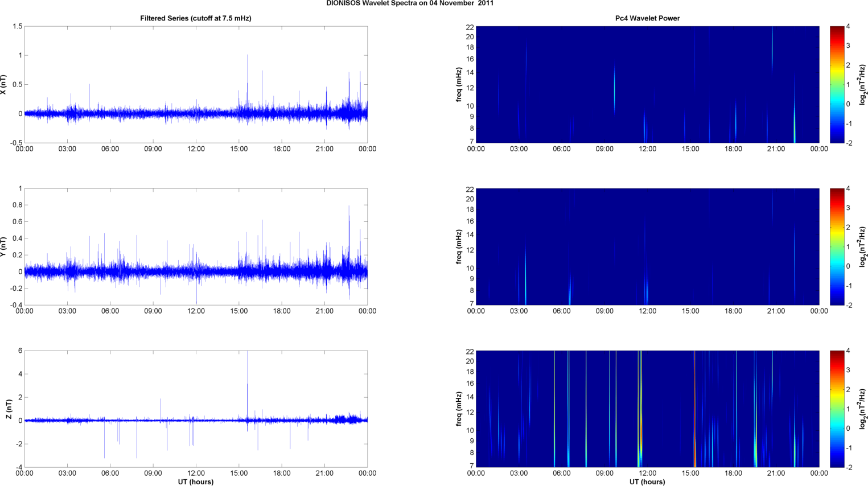Click the middle Pc4 wavelet power spectrogram
This screenshot has height=486, width=868.
[x=647, y=247]
